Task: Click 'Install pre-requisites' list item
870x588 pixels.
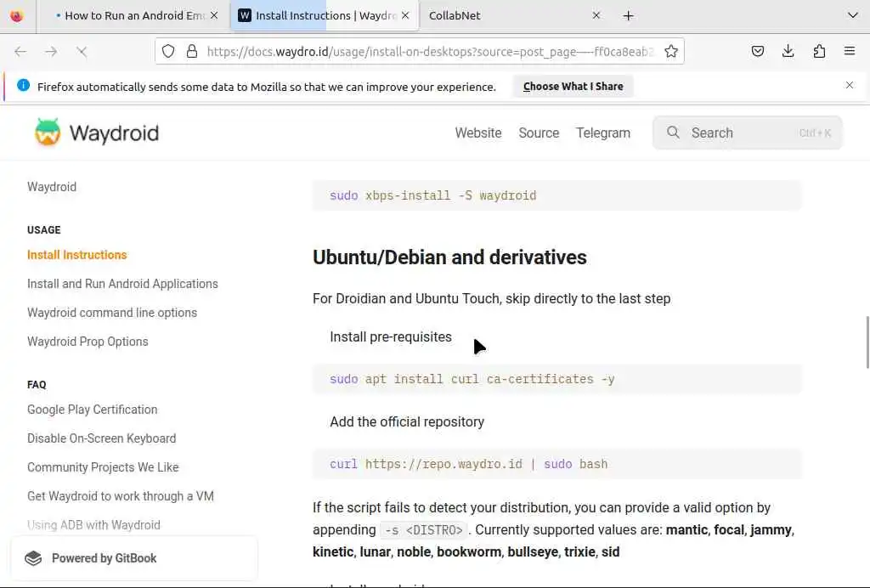Action: [x=391, y=336]
